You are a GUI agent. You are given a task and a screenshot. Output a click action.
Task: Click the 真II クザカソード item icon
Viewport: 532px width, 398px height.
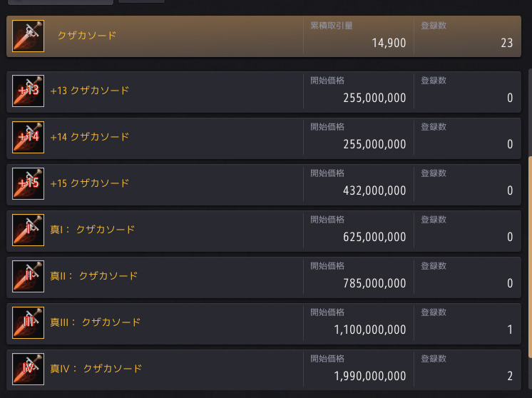[29, 277]
